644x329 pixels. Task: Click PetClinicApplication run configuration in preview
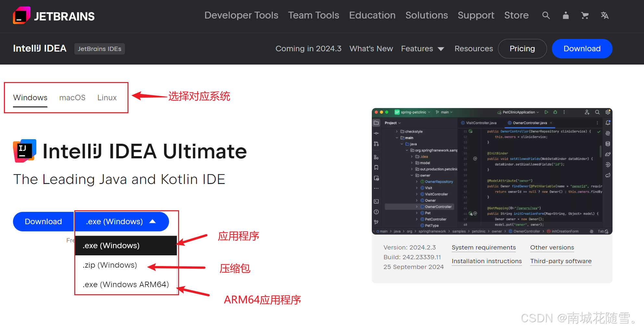(518, 112)
